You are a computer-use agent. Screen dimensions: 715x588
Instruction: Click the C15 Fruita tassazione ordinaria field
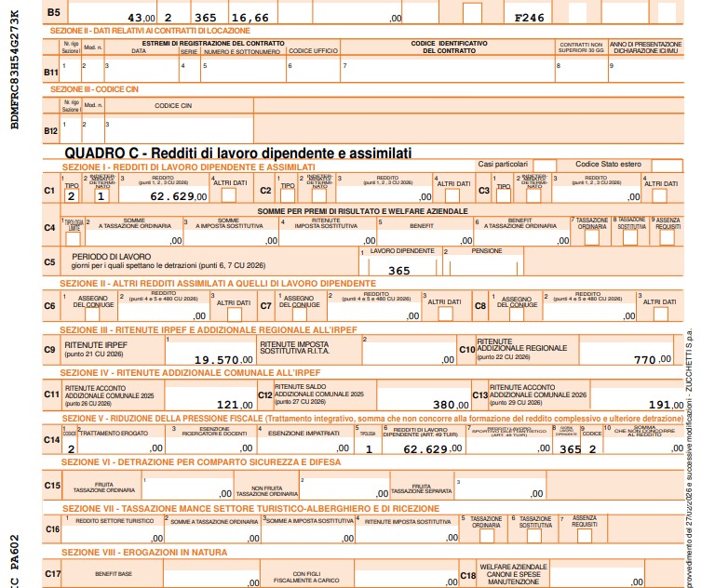tap(187, 488)
